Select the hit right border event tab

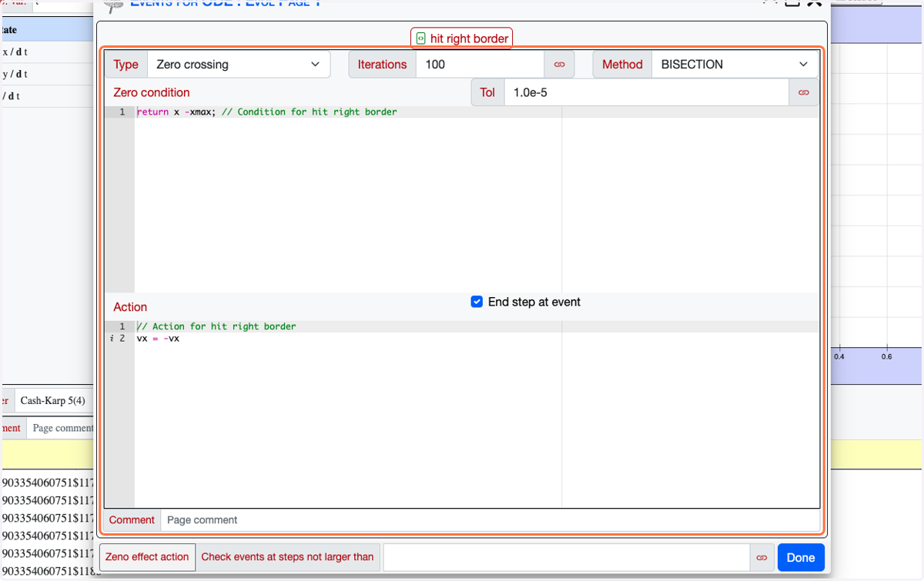(462, 38)
